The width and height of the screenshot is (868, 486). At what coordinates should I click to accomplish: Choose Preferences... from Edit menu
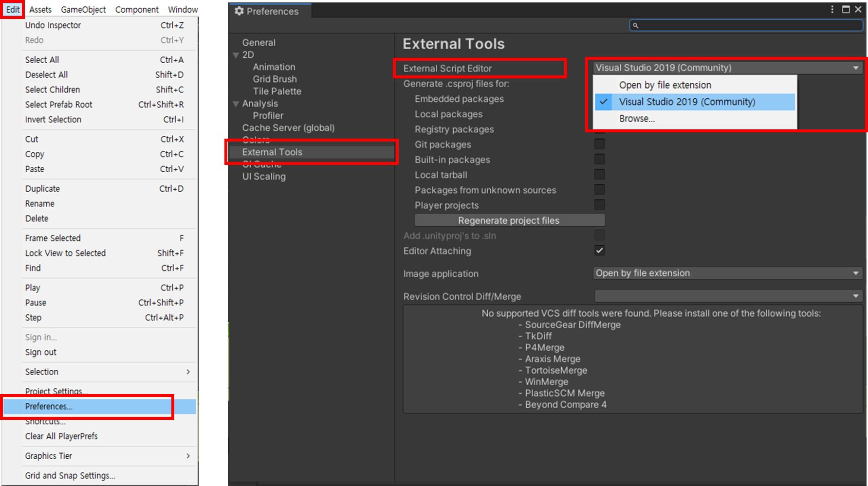(x=99, y=406)
